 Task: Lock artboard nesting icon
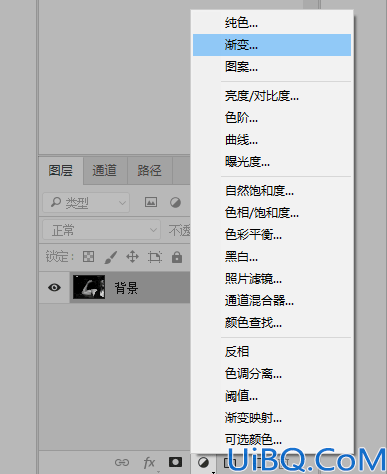[155, 257]
